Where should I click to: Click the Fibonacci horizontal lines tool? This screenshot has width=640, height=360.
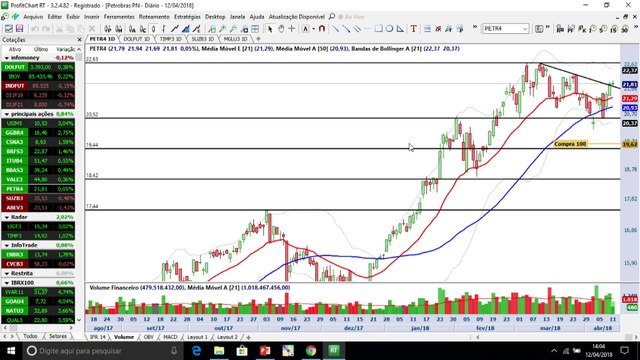tap(427, 29)
